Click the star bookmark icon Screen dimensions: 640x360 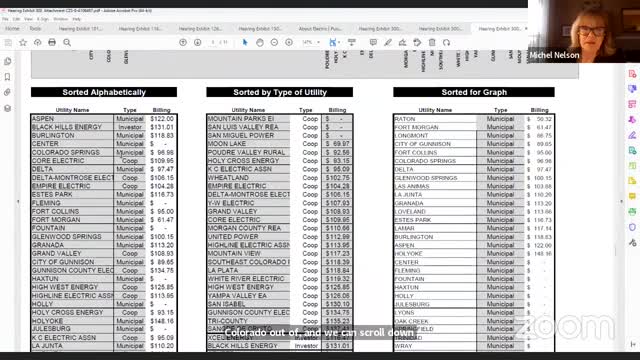coord(23,42)
